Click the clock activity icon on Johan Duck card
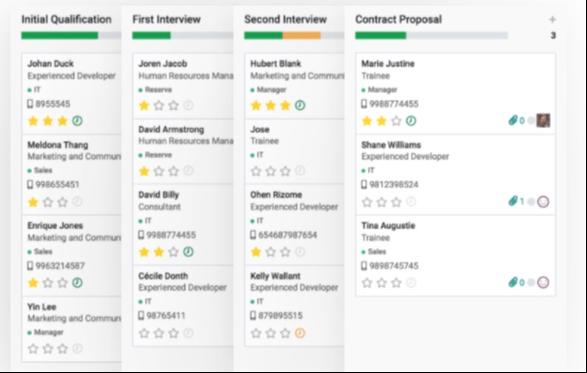Screen dimensions: 587x373 pyautogui.click(x=77, y=121)
